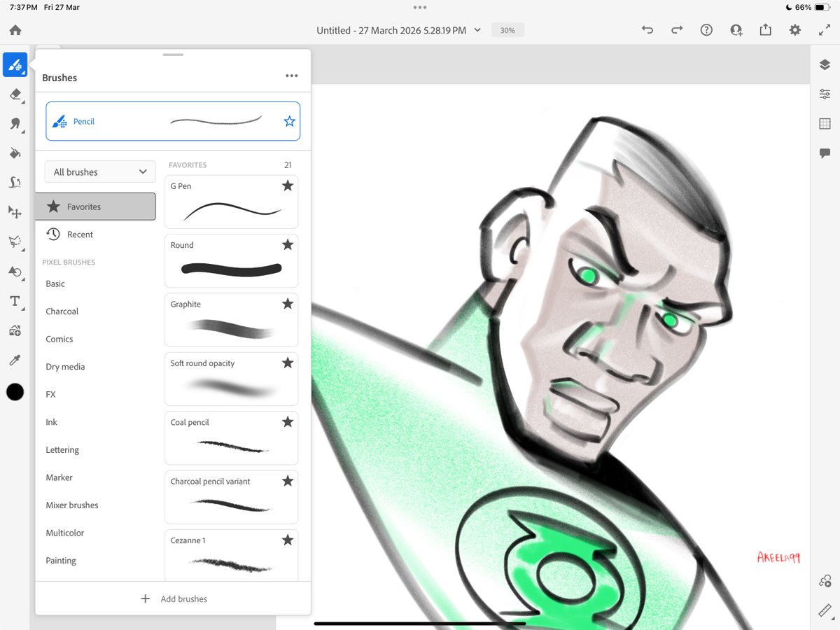Unfavorite the Cezanne 1 brush star
The height and width of the screenshot is (630, 840).
pyautogui.click(x=287, y=540)
